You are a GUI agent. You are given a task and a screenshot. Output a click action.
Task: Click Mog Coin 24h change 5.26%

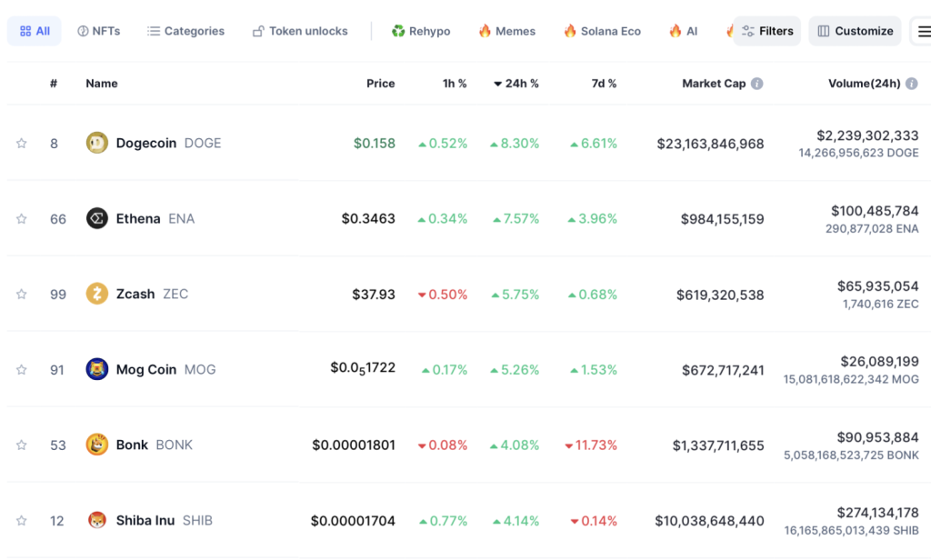(x=515, y=369)
